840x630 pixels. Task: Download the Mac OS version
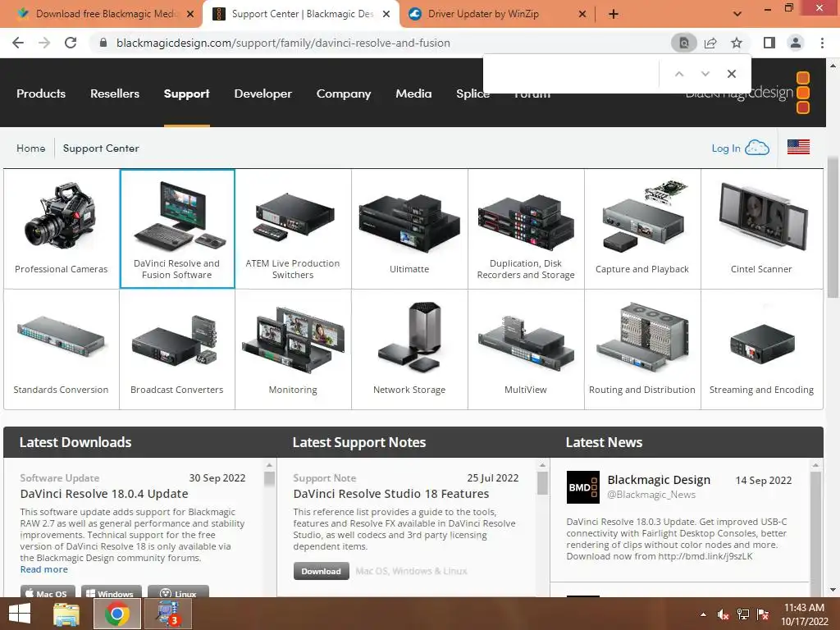47,592
